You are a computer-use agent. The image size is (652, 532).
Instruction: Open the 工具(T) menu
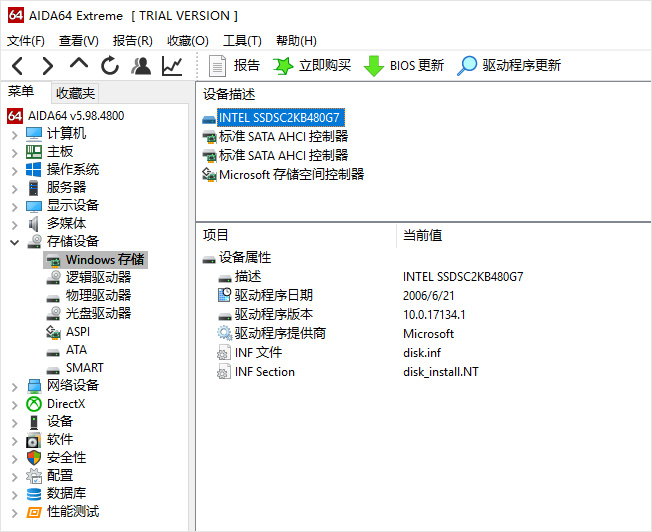coord(242,41)
